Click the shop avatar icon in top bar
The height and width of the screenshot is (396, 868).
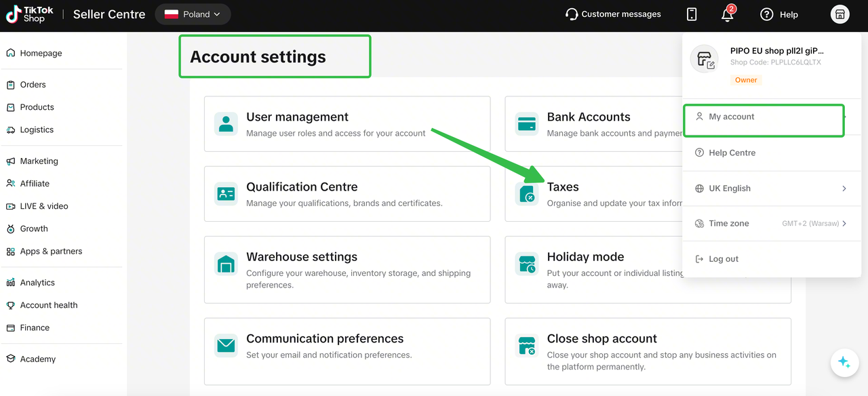[840, 14]
